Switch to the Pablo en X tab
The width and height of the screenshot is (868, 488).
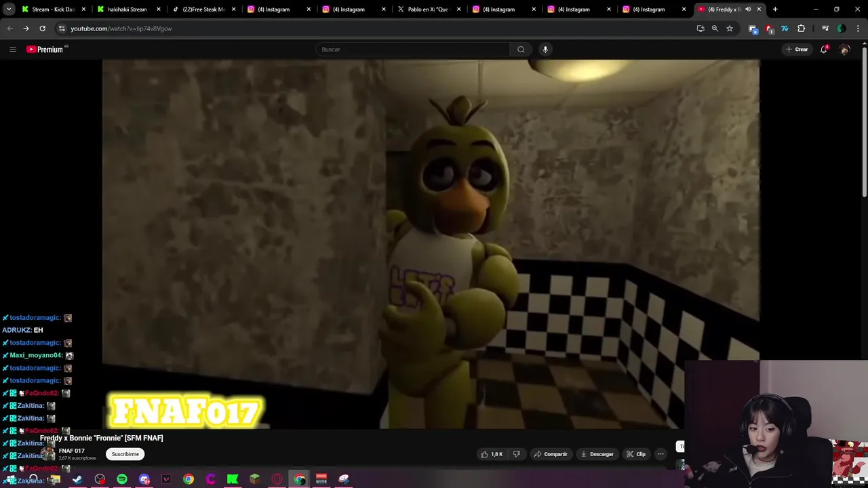[429, 9]
